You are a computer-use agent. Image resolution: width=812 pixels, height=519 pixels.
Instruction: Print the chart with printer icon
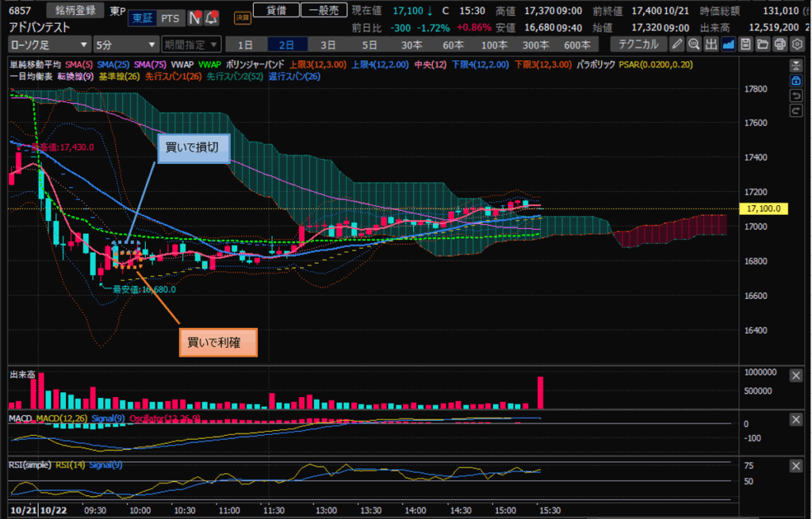point(779,44)
